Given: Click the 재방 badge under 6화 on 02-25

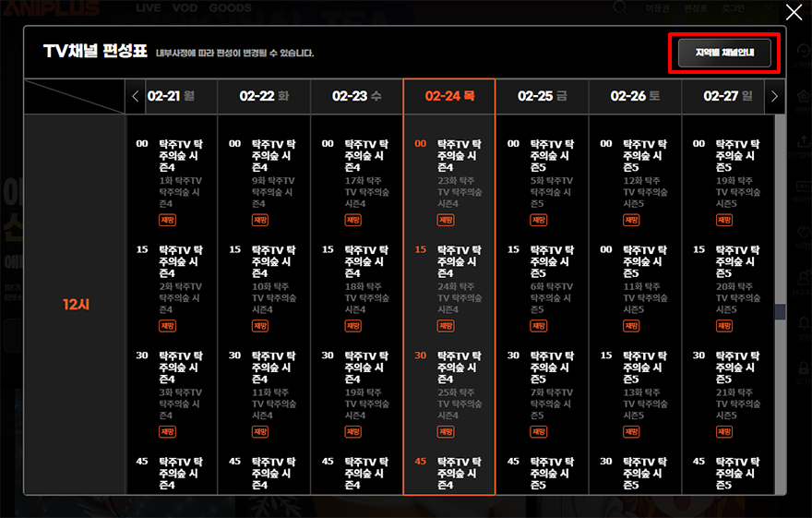Looking at the screenshot, I should point(539,326).
